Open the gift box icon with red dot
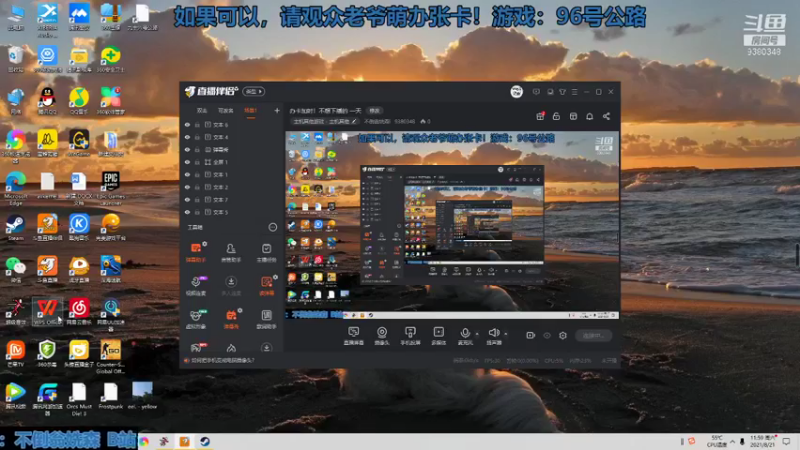The height and width of the screenshot is (450, 800). pos(540,116)
